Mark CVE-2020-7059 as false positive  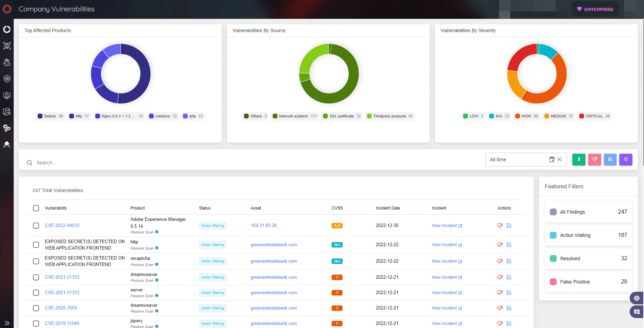tap(500, 308)
